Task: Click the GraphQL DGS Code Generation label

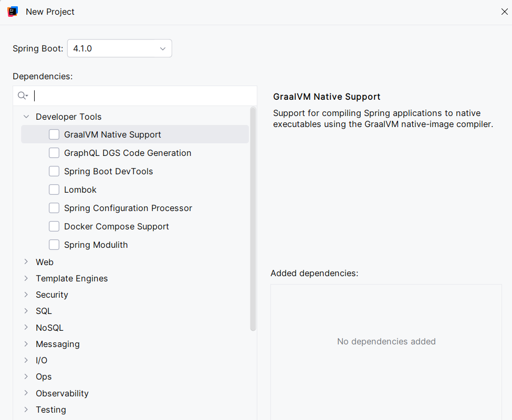Action: click(128, 153)
